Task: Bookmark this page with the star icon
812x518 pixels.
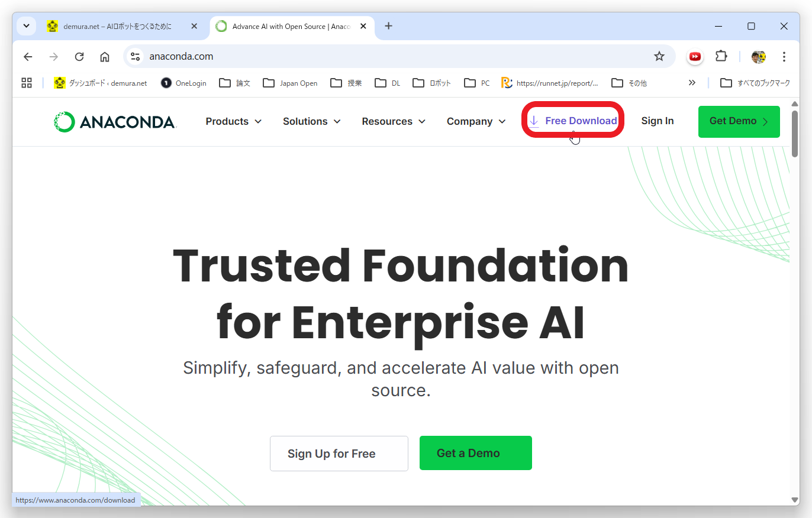Action: pos(659,57)
